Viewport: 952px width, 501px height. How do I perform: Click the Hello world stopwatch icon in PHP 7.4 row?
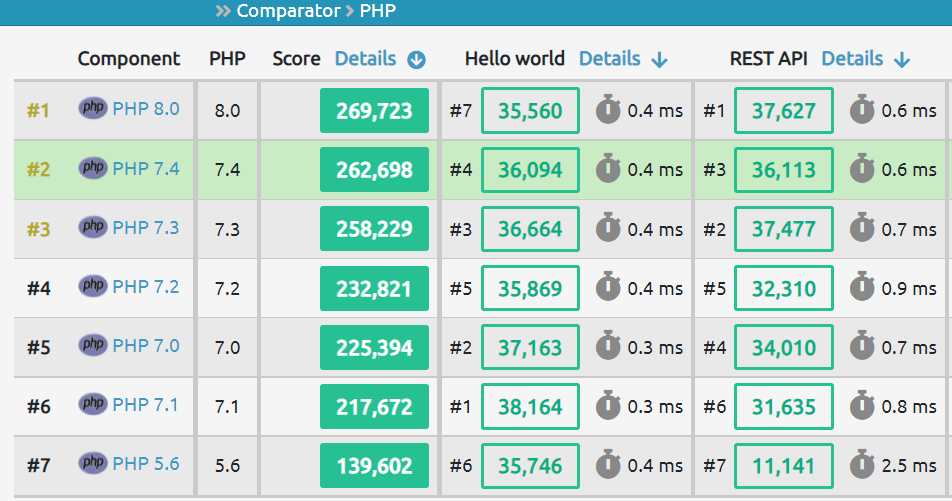[x=608, y=168]
